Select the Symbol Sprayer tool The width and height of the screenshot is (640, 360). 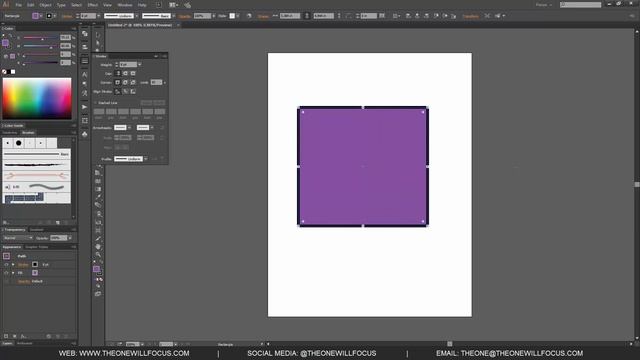click(x=98, y=213)
